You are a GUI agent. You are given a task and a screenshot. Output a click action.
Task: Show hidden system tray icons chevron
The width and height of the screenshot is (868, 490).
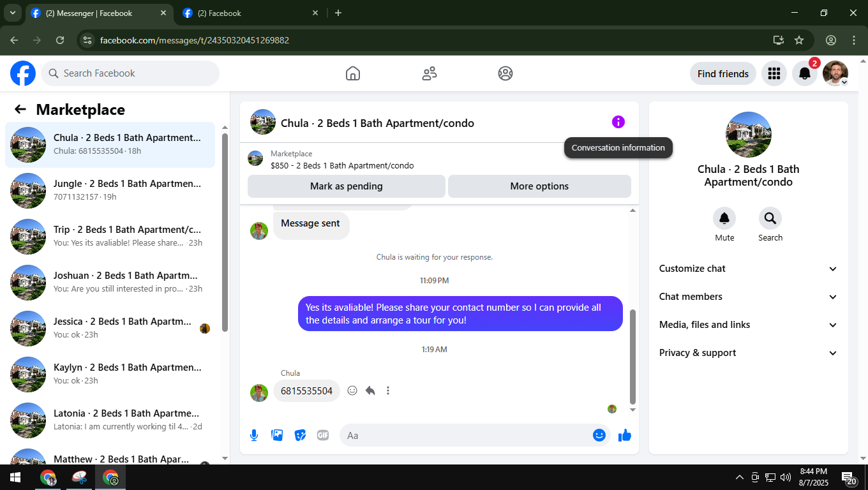coord(740,477)
